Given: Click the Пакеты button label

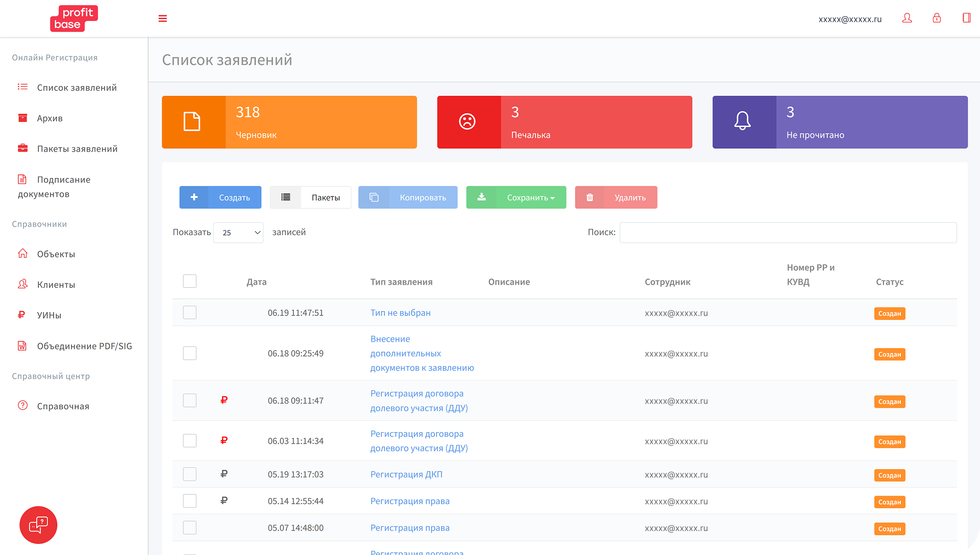Looking at the screenshot, I should click(326, 197).
